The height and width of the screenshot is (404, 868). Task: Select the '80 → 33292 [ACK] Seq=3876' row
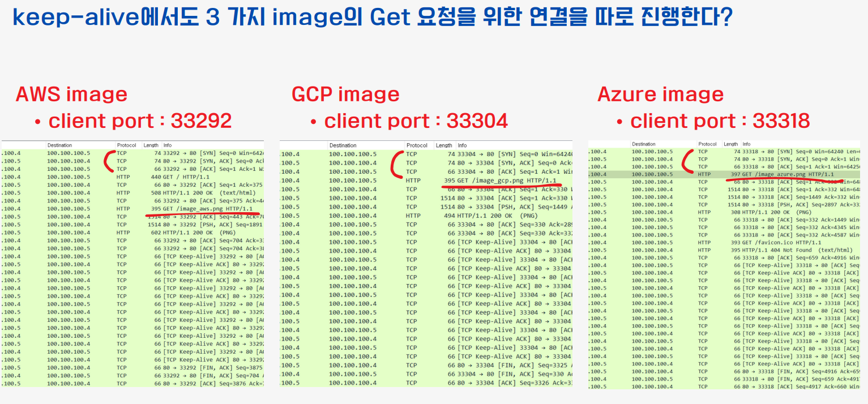coord(132,384)
